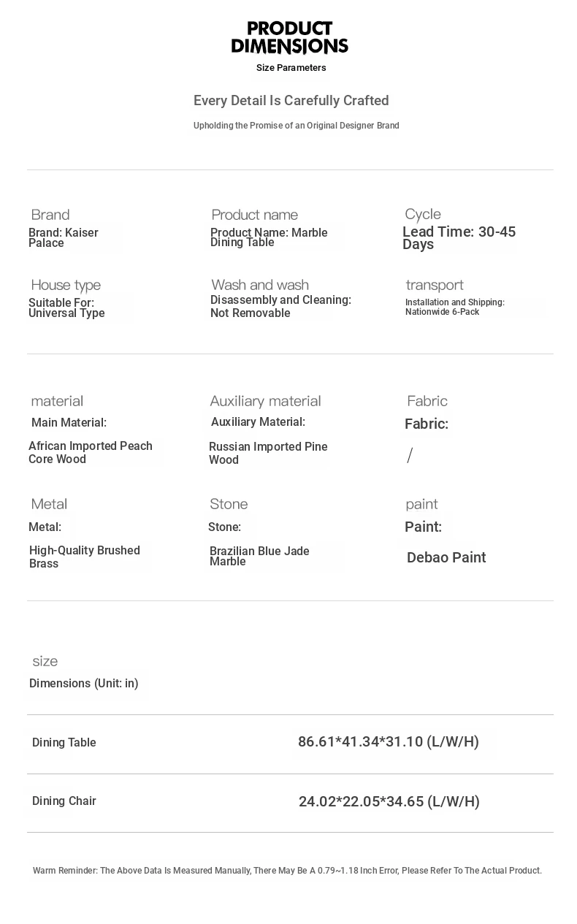The width and height of the screenshot is (577, 924).
Task: Click the Warm Reminder note
Action: (x=287, y=871)
